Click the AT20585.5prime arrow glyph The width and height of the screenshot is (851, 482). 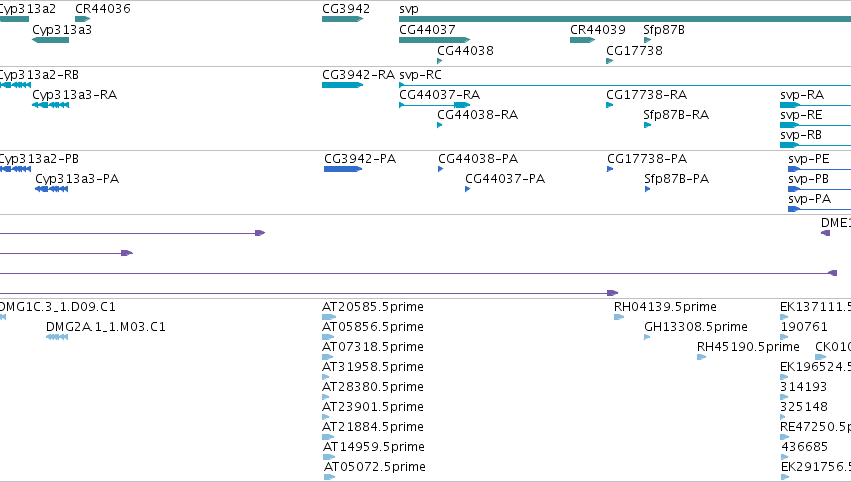pyautogui.click(x=329, y=317)
